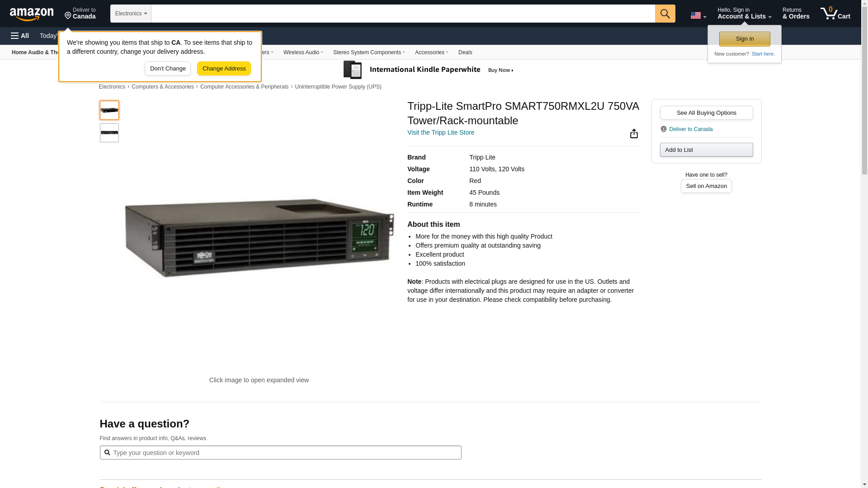The height and width of the screenshot is (488, 868).
Task: Click the share icon near product title
Action: (x=634, y=134)
